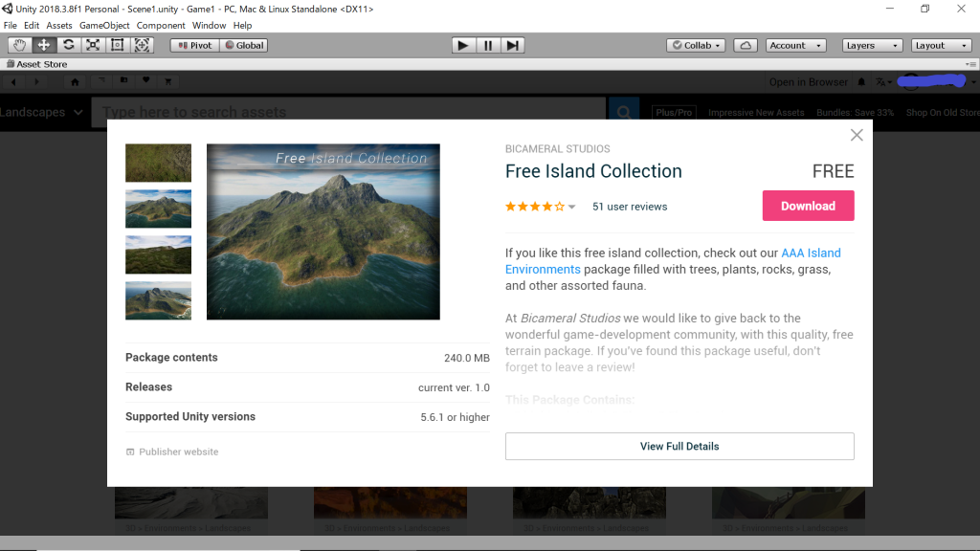Select the combined Transform tool

point(142,45)
